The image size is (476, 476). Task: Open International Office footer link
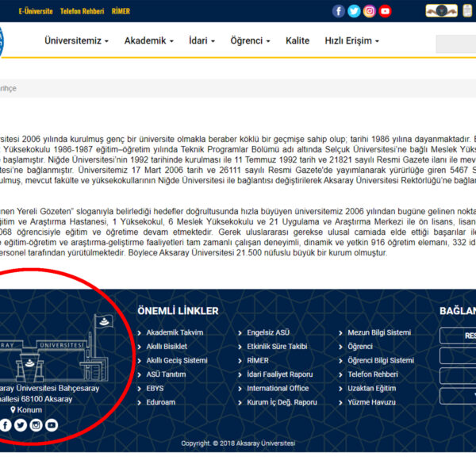point(278,389)
